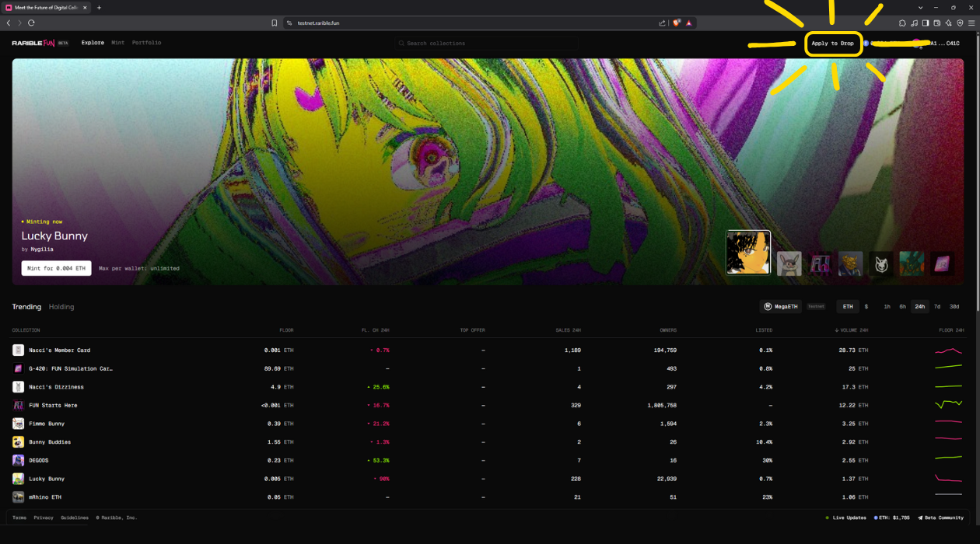Open the Brave Rewards triangle icon
Viewport: 980px width, 544px height.
tap(689, 23)
